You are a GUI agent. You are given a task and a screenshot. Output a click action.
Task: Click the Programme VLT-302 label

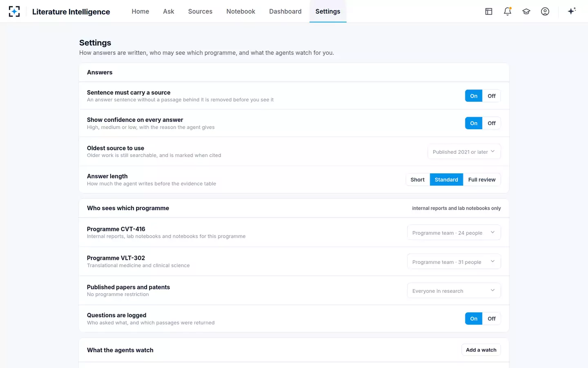[x=116, y=258]
